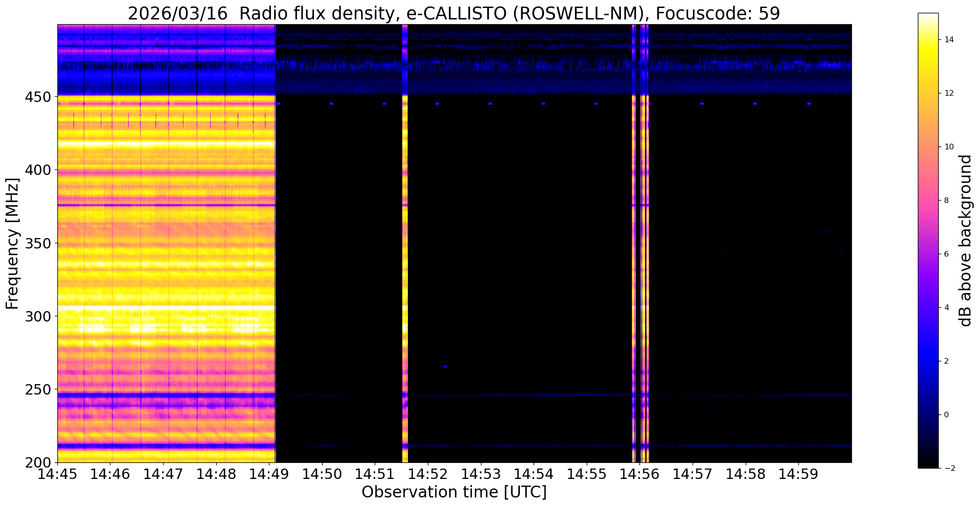Click the 'dB above background' colorbar label

pos(965,240)
